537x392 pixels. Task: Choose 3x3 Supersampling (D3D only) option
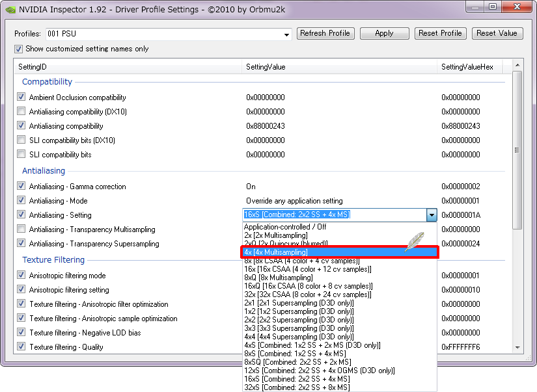[x=339, y=328]
